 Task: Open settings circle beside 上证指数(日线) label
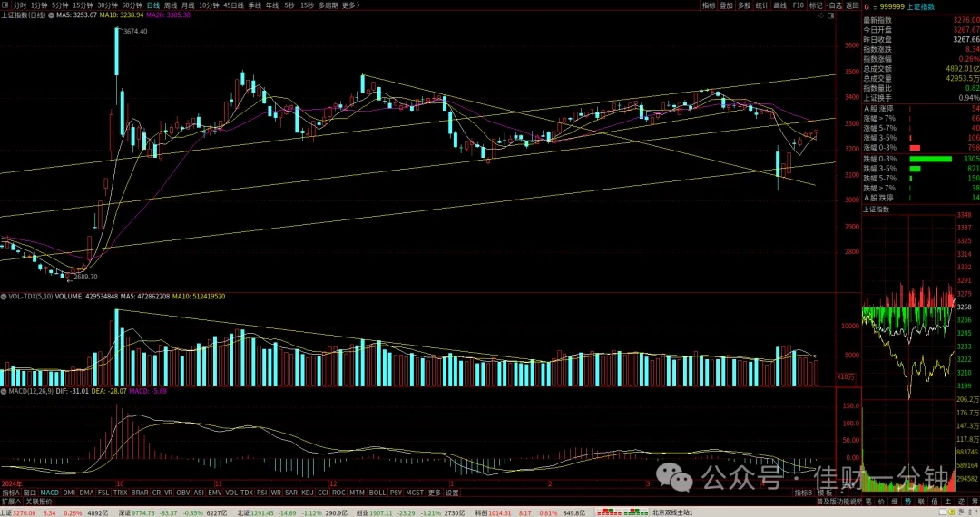[51, 15]
